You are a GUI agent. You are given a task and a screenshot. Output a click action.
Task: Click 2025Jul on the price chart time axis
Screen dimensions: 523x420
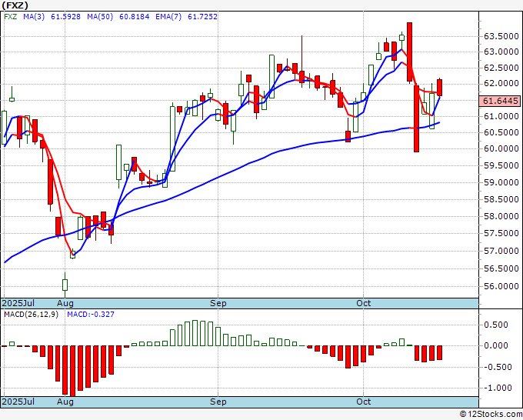coord(18,303)
